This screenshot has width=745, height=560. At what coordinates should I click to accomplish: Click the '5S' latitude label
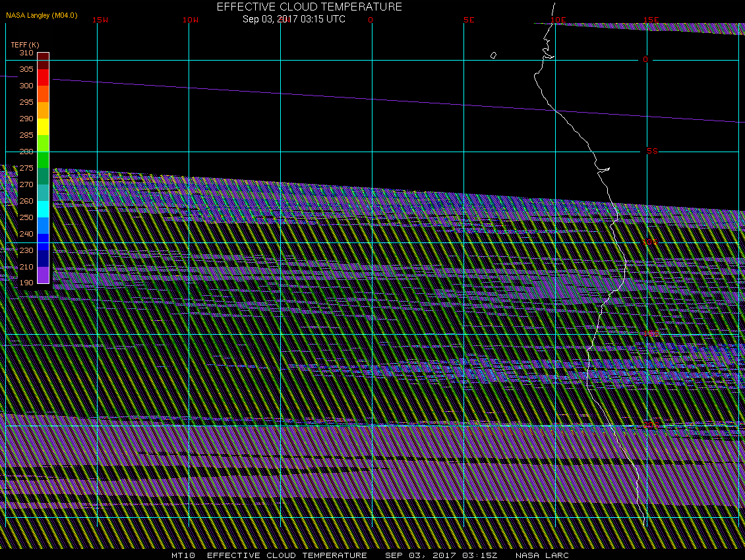click(x=652, y=151)
